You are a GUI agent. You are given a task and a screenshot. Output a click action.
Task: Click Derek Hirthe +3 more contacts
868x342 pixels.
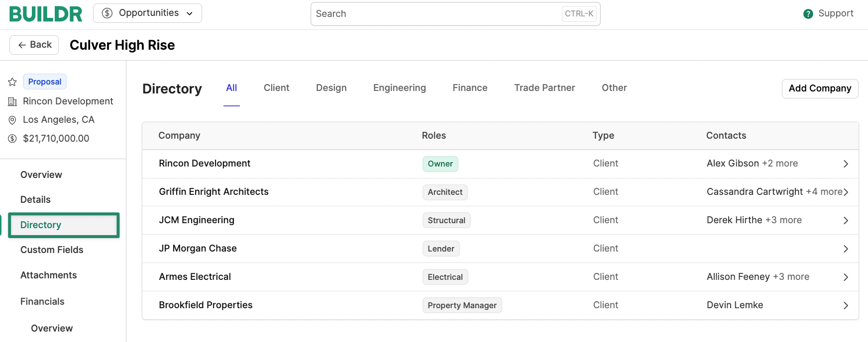click(x=754, y=220)
